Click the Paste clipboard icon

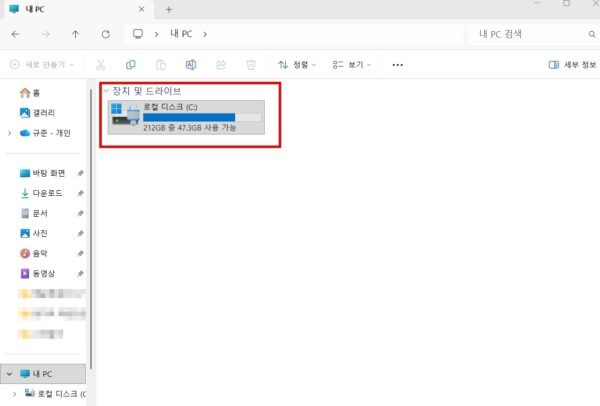161,65
